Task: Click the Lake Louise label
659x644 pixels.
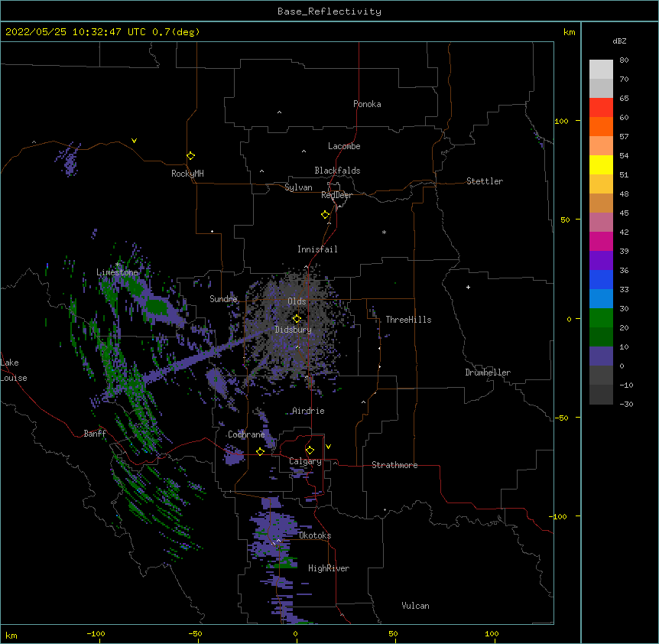Action: point(14,370)
